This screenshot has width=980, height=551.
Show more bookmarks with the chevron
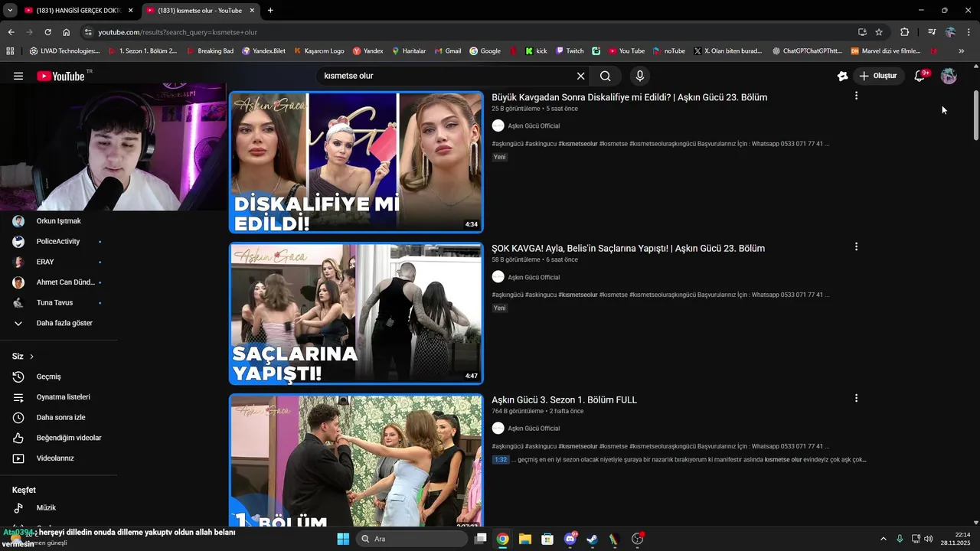pyautogui.click(x=962, y=51)
